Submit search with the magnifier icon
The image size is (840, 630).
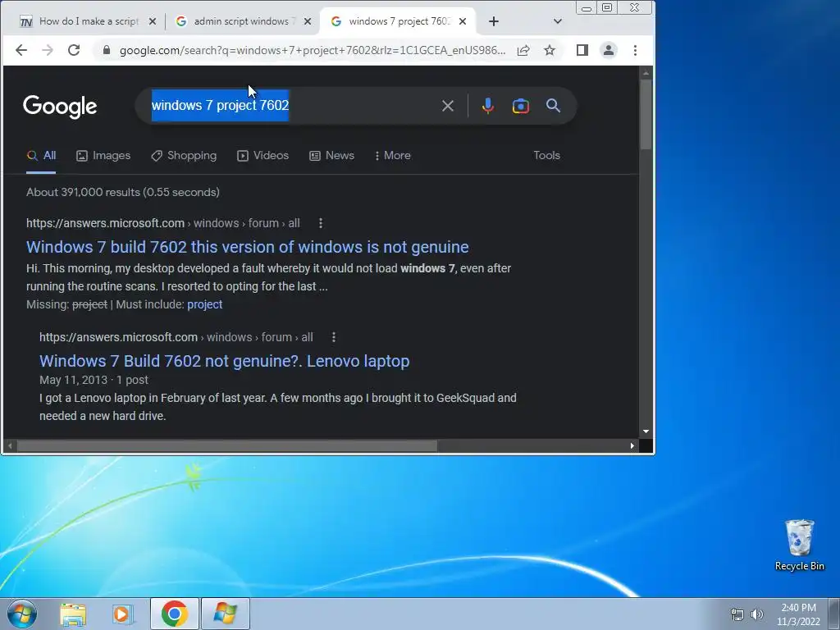click(554, 106)
